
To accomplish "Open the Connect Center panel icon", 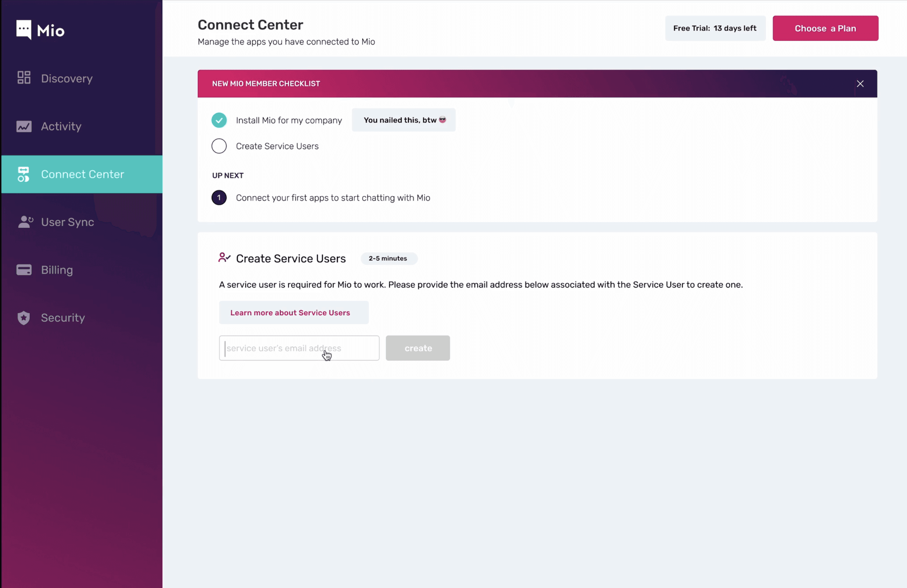I will (24, 173).
